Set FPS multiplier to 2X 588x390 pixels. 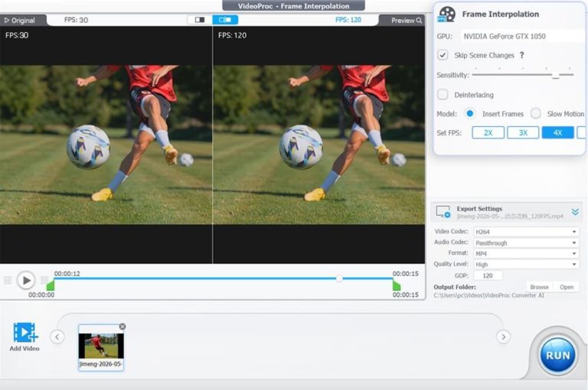coord(488,132)
